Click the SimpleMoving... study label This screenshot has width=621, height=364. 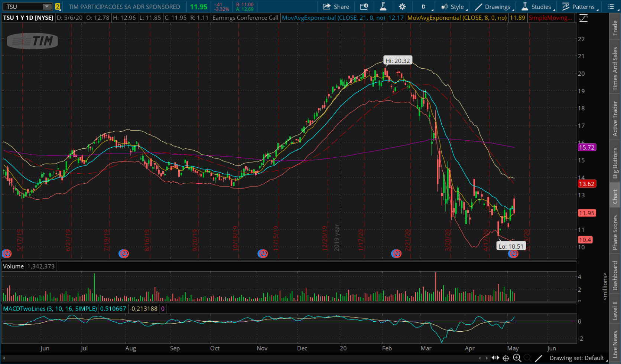[550, 18]
